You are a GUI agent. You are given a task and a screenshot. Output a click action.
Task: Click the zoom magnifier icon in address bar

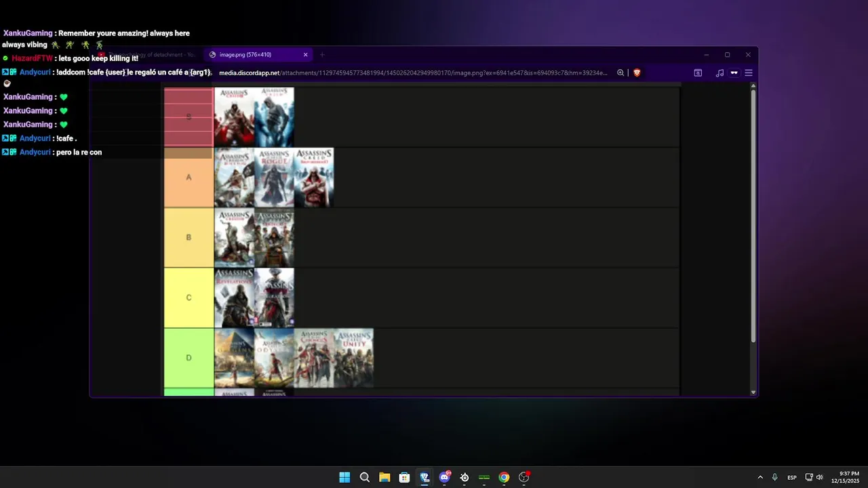[620, 73]
